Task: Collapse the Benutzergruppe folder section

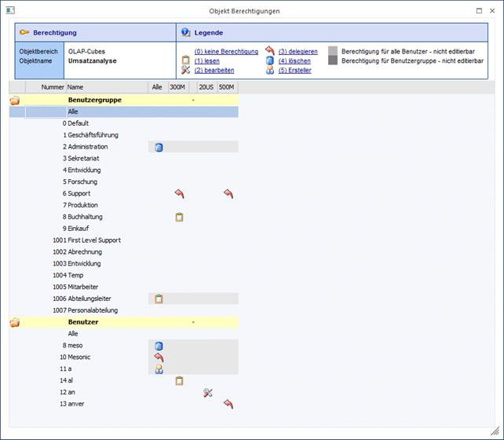Action: tap(15, 101)
